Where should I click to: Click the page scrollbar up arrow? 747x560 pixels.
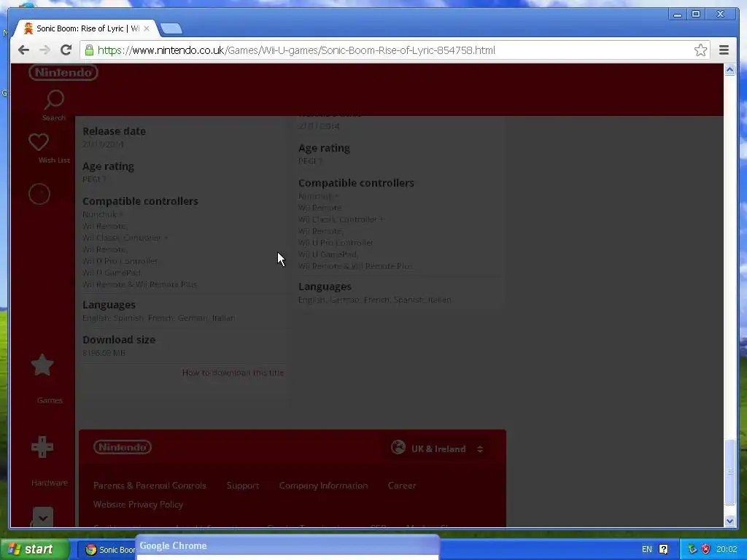tap(729, 70)
